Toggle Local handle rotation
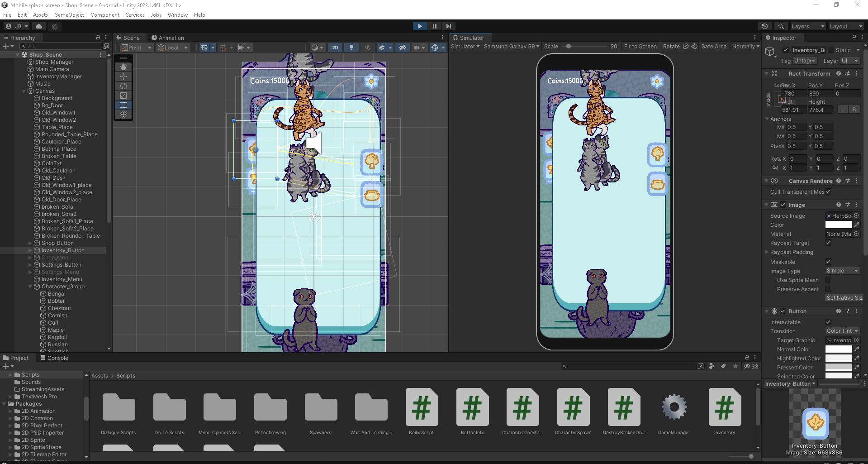Viewport: 868px width, 464px height. [x=172, y=48]
